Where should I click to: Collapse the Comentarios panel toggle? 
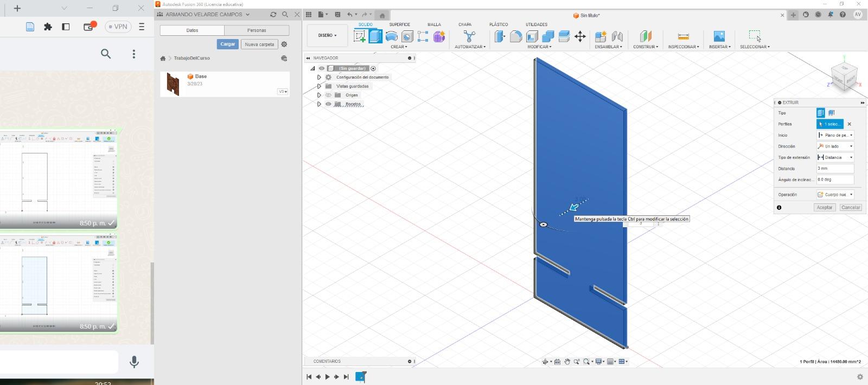[x=410, y=361]
